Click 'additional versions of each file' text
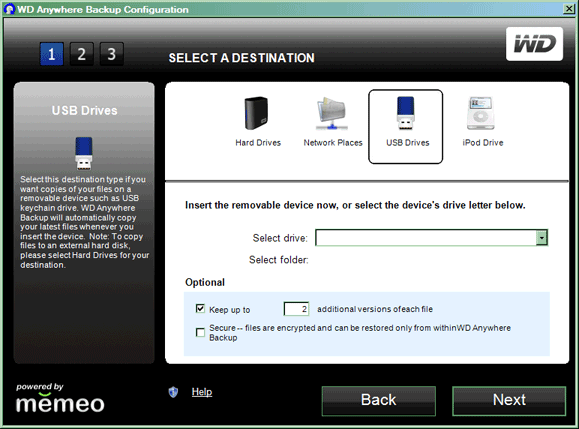The height and width of the screenshot is (429, 579). pos(375,309)
